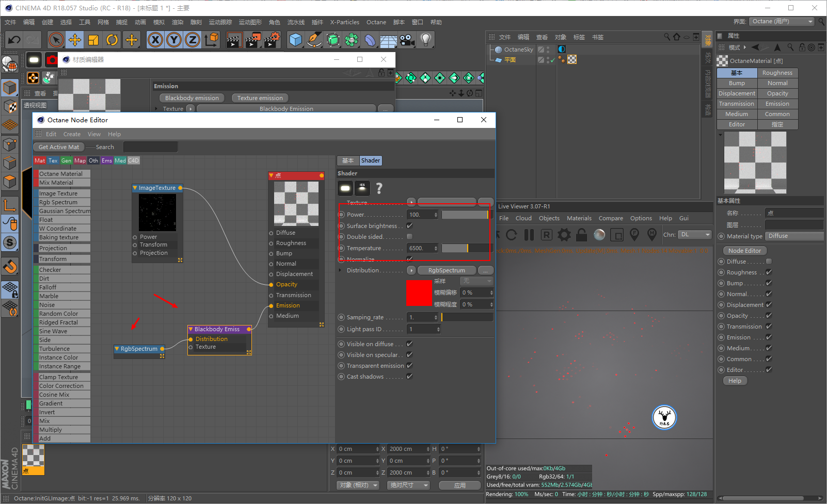Image resolution: width=827 pixels, height=504 pixels.
Task: Uncheck Cast shadows option
Action: coord(410,377)
